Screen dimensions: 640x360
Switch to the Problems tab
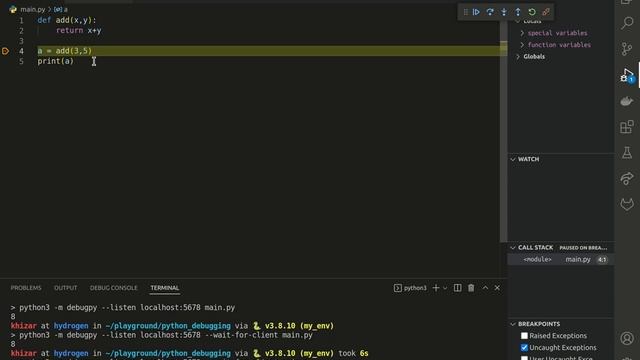tap(26, 288)
